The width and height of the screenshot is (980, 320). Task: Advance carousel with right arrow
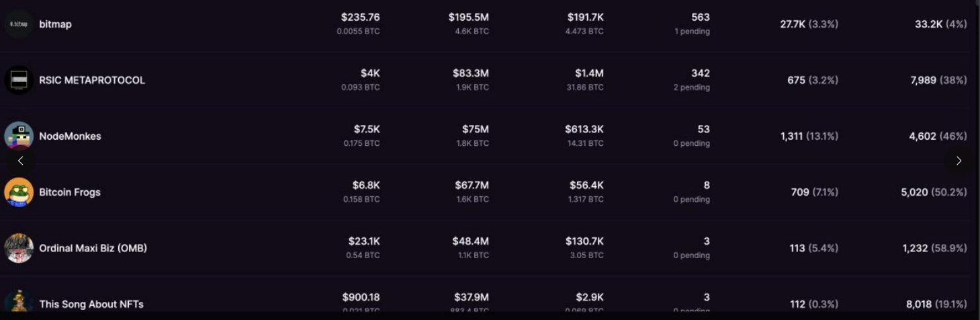click(959, 161)
